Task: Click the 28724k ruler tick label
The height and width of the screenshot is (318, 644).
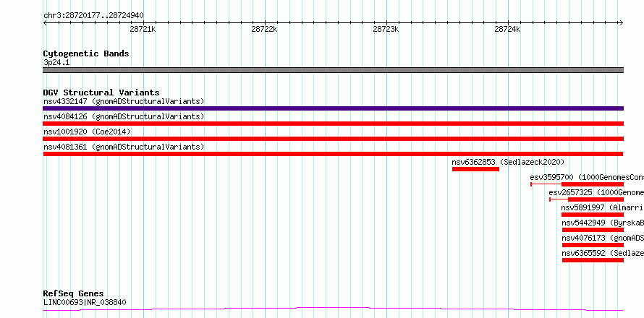Action: (x=508, y=30)
